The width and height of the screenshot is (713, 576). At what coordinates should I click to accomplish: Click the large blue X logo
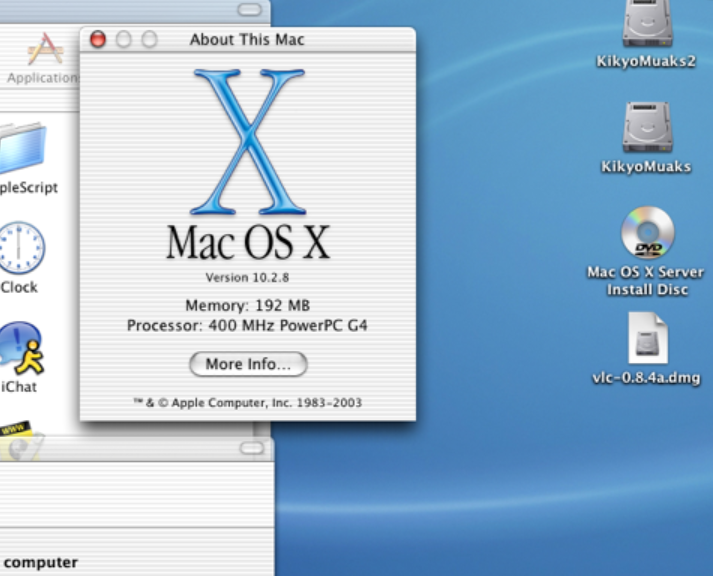coord(248,141)
